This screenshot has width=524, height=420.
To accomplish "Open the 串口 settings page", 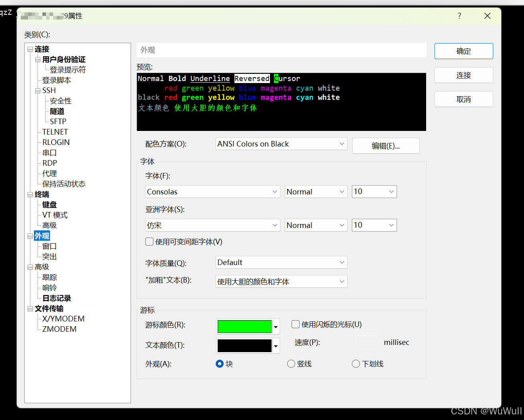I will (x=50, y=153).
